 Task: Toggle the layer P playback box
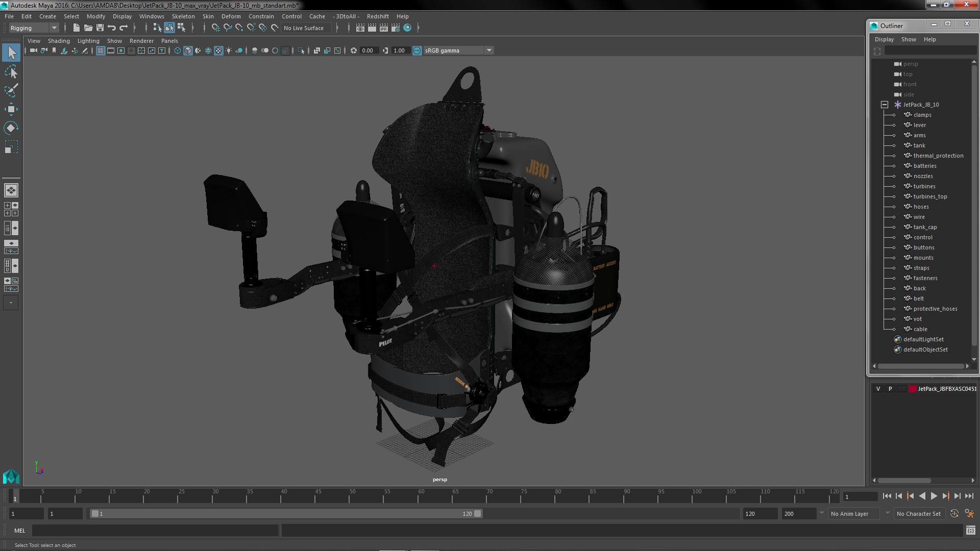890,389
